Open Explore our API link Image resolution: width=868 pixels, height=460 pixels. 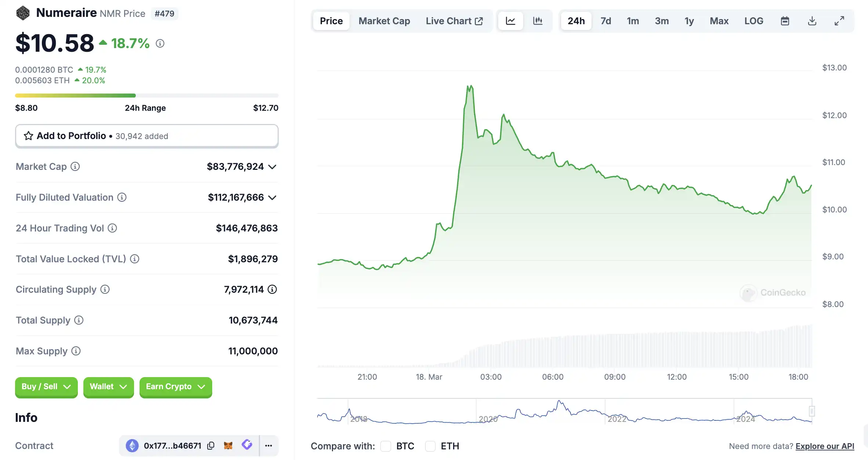[825, 446]
